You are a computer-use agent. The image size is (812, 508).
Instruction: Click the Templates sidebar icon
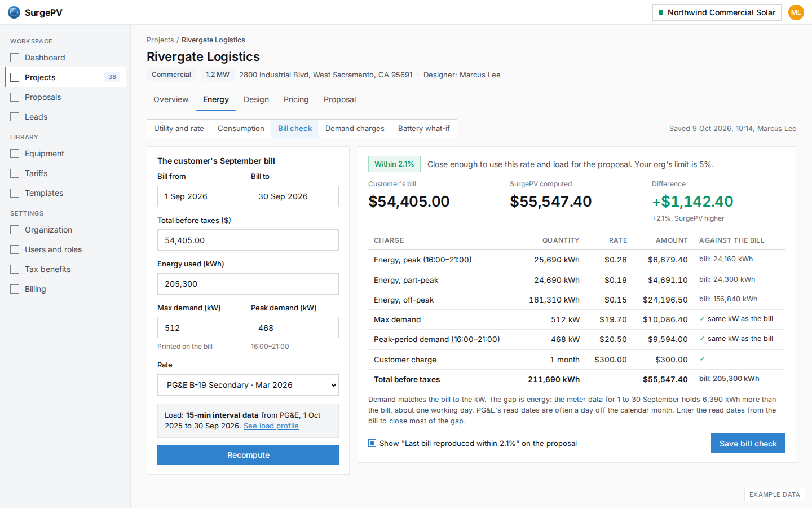click(x=15, y=193)
